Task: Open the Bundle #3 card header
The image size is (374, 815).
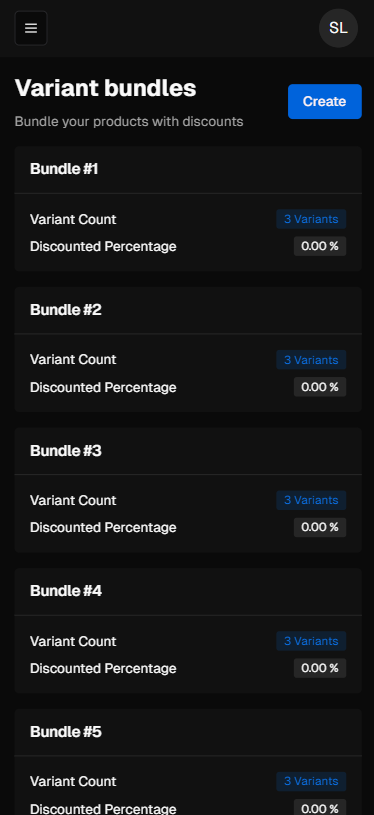Action: pos(188,451)
